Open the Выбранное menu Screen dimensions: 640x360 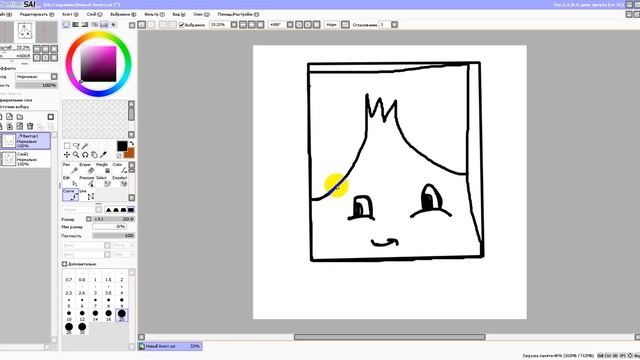123,14
